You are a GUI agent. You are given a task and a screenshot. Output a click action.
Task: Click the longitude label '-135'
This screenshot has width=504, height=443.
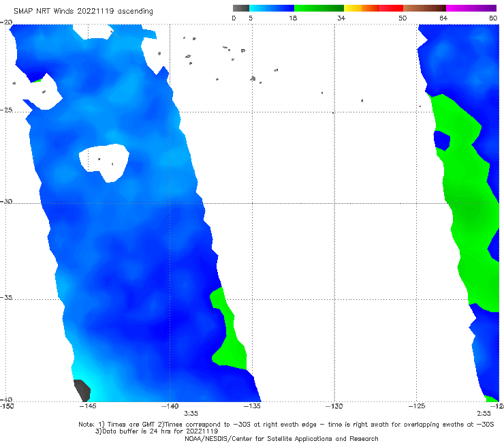tap(252, 406)
